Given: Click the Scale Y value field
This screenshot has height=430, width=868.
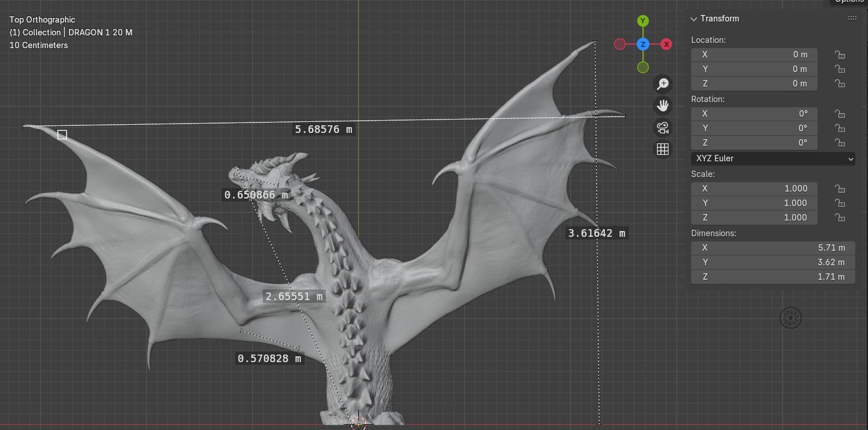Looking at the screenshot, I should 754,203.
